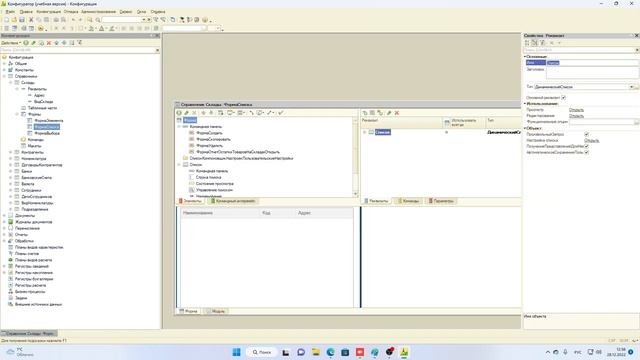Collapse the Использование properties section
The image size is (640, 360).
[x=525, y=104]
